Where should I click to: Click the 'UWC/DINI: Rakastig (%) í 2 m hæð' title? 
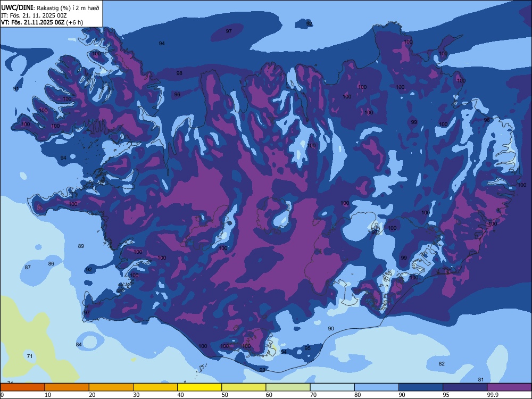pyautogui.click(x=50, y=8)
